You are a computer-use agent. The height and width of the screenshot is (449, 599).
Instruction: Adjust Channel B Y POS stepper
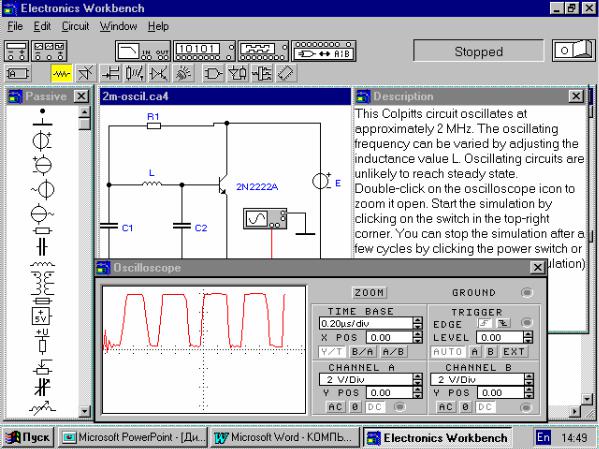tap(529, 393)
